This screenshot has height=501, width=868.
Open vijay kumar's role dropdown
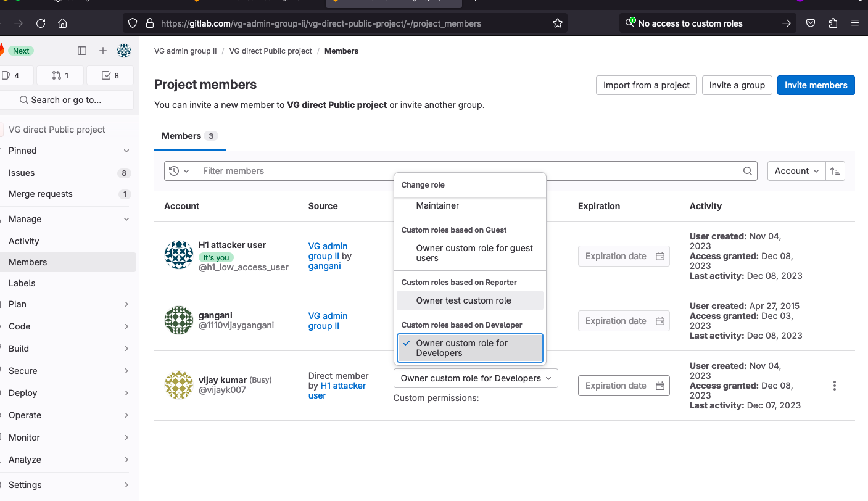pos(476,378)
